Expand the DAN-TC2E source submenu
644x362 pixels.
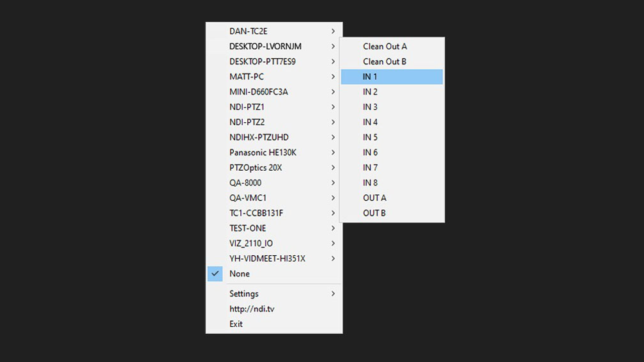point(249,31)
